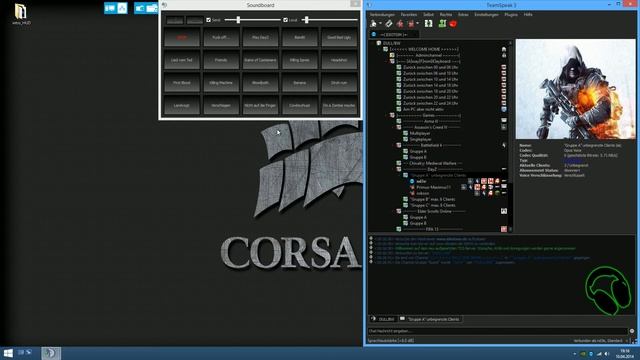Viewport: 640px width, 360px height.
Task: Collapse the Elder Scrolls Online channel group
Action: tap(393, 211)
